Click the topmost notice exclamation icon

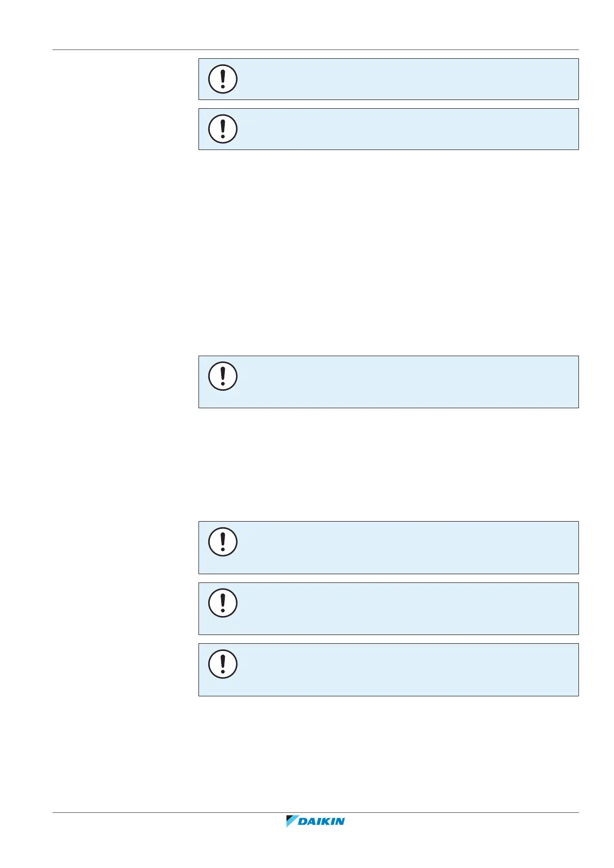(x=223, y=79)
